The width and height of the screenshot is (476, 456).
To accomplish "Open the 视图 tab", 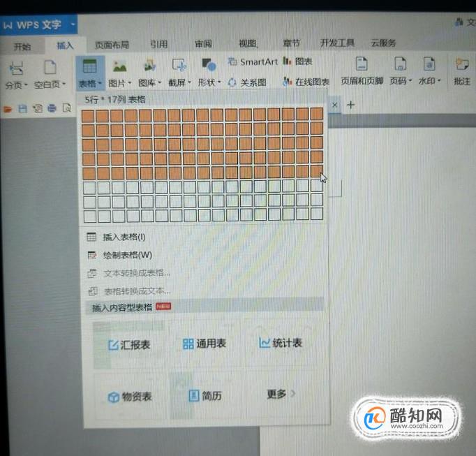I will point(248,43).
